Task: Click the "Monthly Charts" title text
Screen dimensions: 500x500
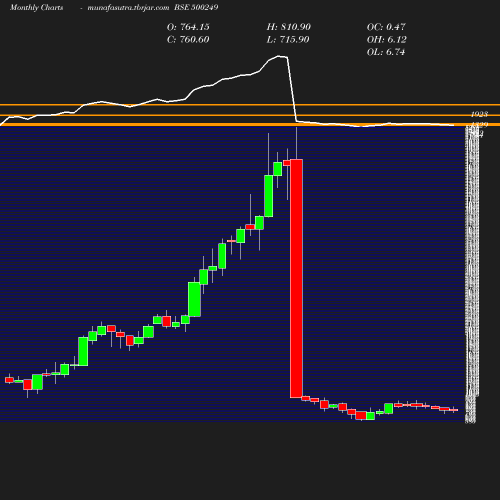Action: coord(37,8)
